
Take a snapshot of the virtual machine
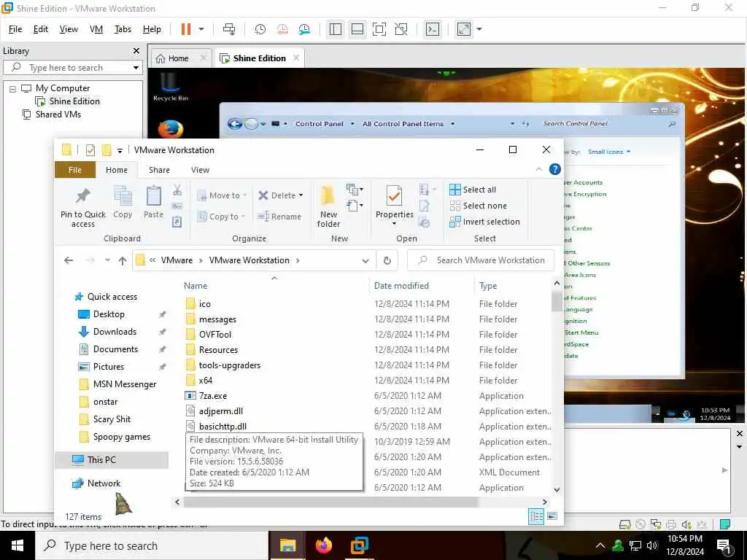pyautogui.click(x=260, y=29)
